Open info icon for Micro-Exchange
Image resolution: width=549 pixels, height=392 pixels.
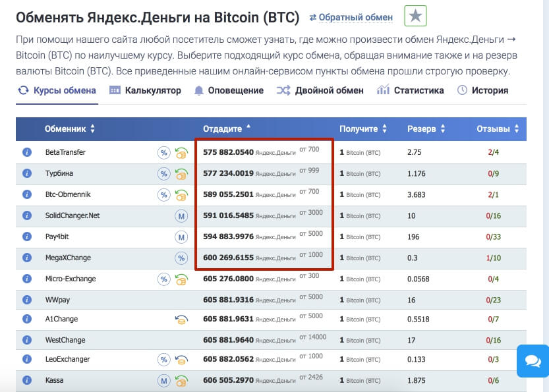click(27, 279)
